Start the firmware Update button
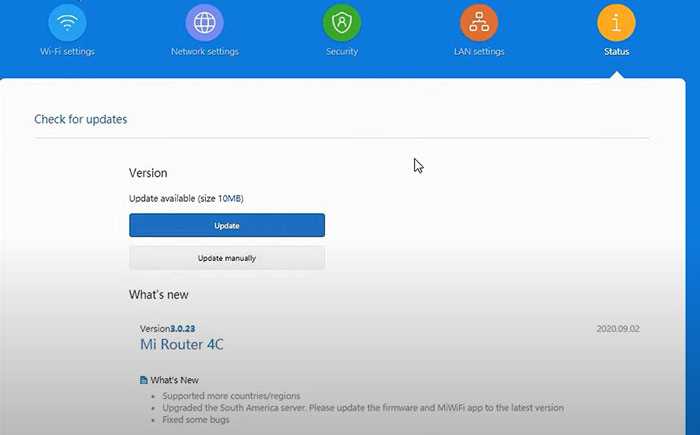 (x=227, y=225)
